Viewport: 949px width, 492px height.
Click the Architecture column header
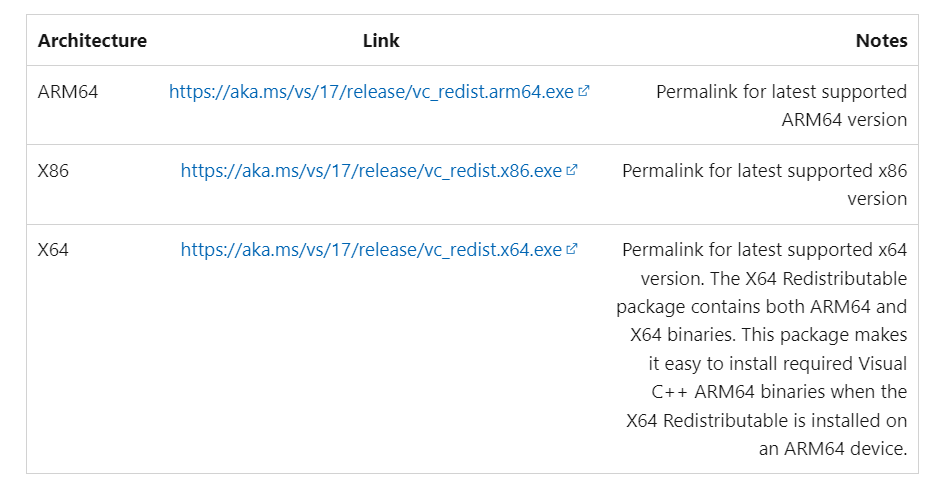[92, 41]
